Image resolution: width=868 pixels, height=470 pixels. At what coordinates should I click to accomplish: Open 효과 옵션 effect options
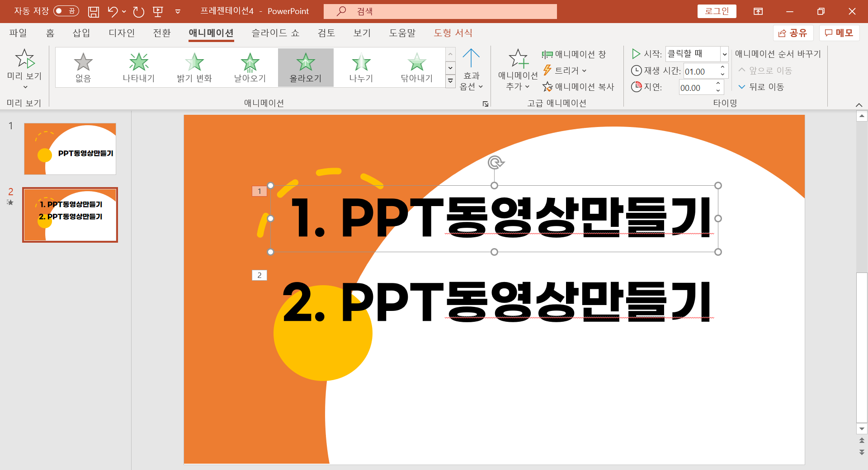471,69
